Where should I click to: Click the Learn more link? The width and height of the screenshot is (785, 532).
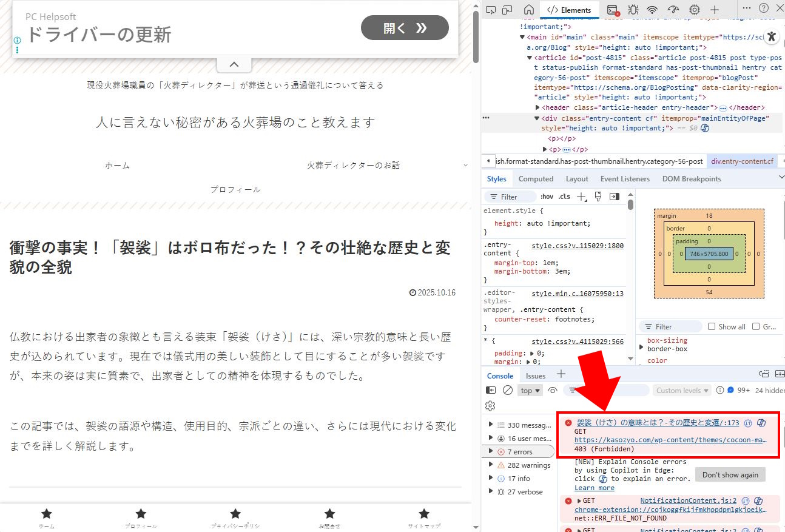point(594,488)
